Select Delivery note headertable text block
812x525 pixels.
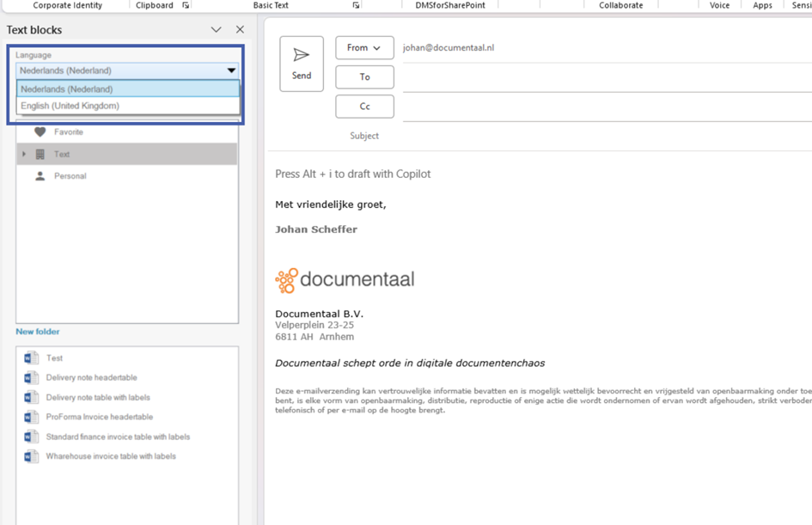92,377
